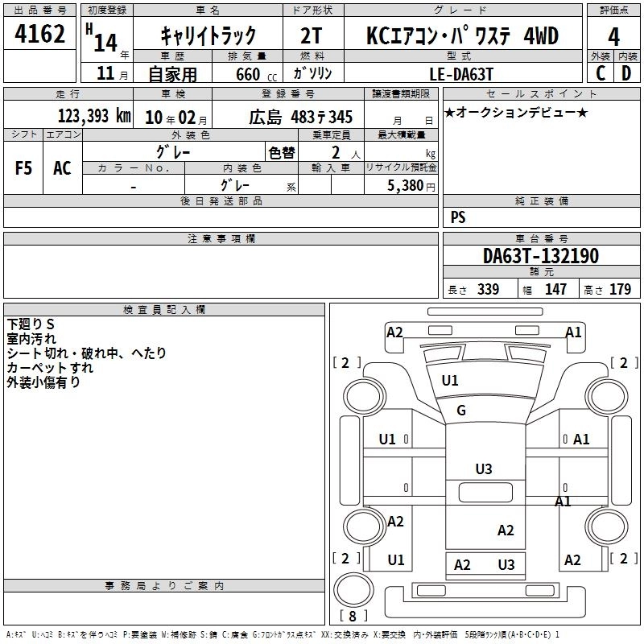Click the grade KCエアコン・パワステ 4WD

point(462,35)
